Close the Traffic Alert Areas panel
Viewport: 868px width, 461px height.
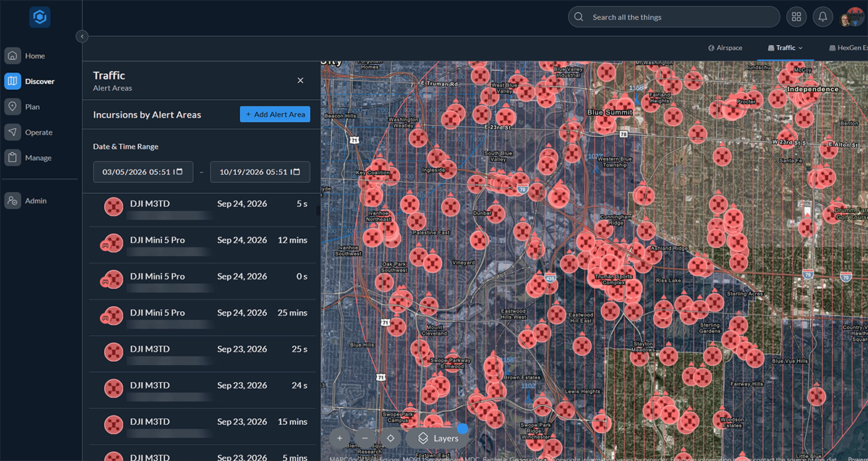point(300,80)
